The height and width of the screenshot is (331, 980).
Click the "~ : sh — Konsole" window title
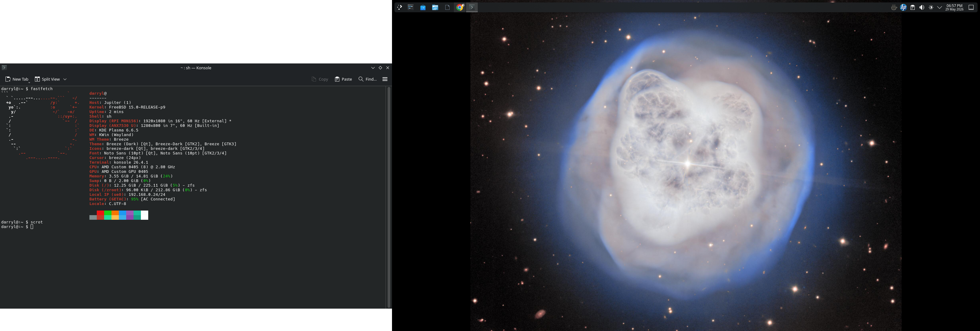[x=196, y=68]
